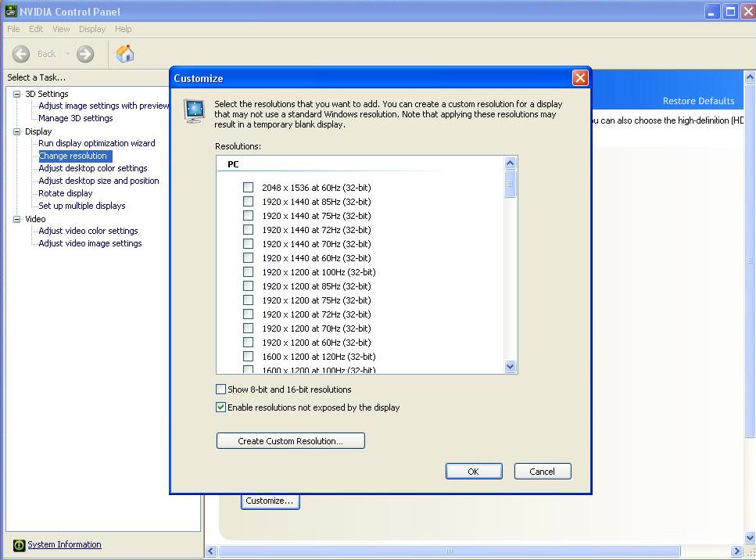Click the monitor icon in Customize dialog

click(x=195, y=110)
